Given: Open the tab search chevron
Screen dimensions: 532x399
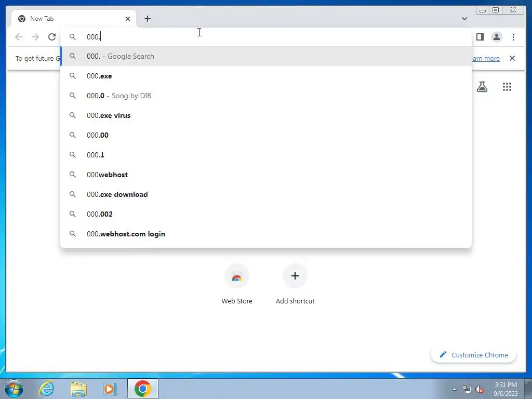Looking at the screenshot, I should 464,19.
